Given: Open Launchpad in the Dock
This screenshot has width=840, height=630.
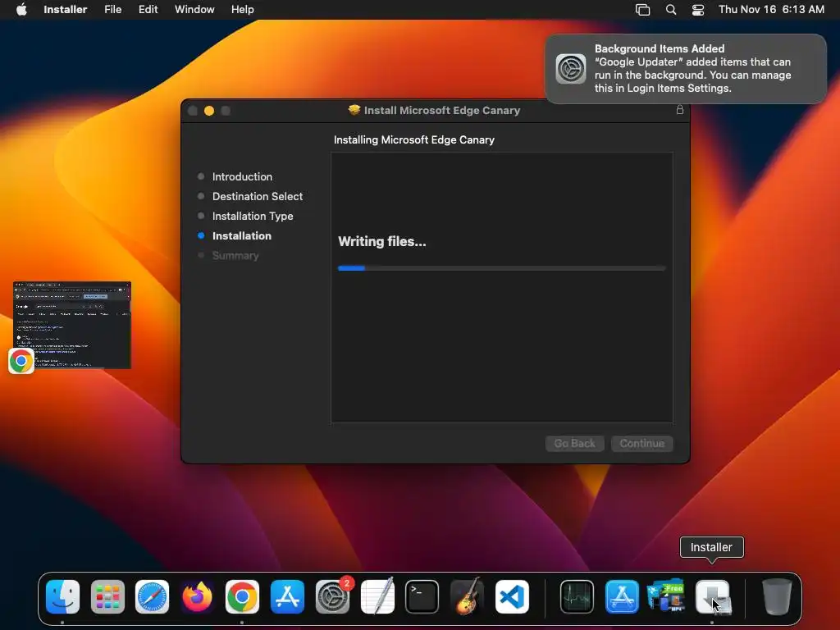Looking at the screenshot, I should pos(107,596).
